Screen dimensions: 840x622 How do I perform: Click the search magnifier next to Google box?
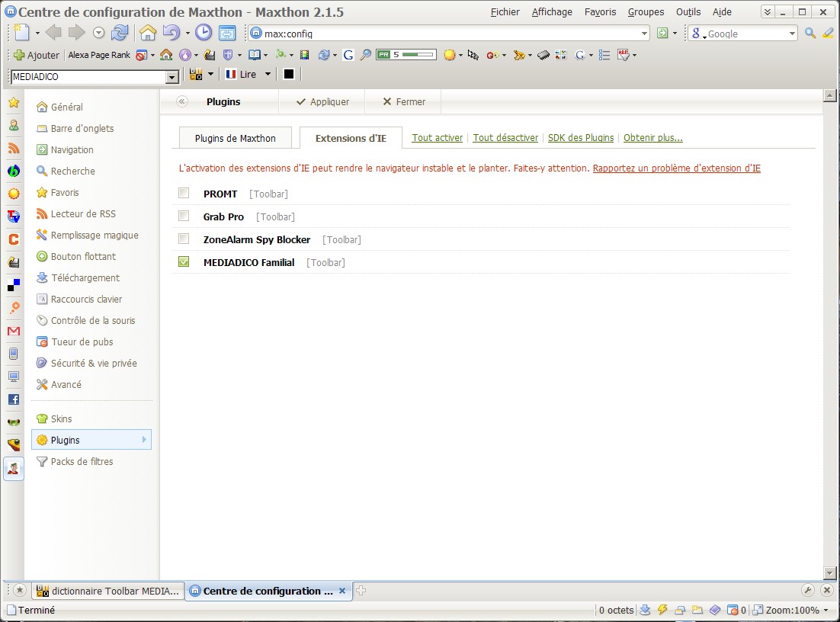tap(810, 34)
